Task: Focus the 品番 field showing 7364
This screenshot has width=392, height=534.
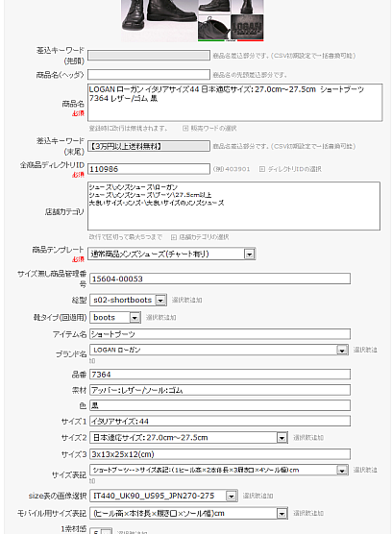Action: (x=220, y=375)
